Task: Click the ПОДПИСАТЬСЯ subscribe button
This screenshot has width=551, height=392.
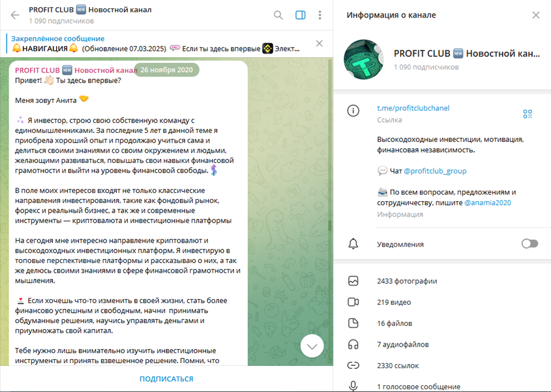Action: (166, 379)
